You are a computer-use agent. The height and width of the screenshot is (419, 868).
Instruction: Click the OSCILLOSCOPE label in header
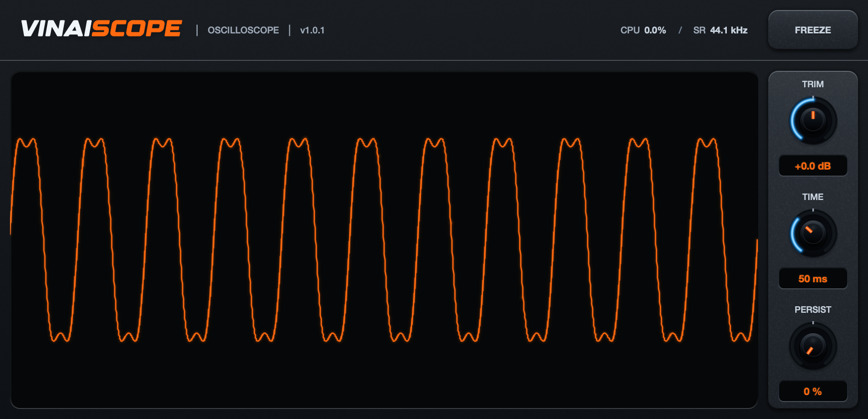tap(243, 30)
